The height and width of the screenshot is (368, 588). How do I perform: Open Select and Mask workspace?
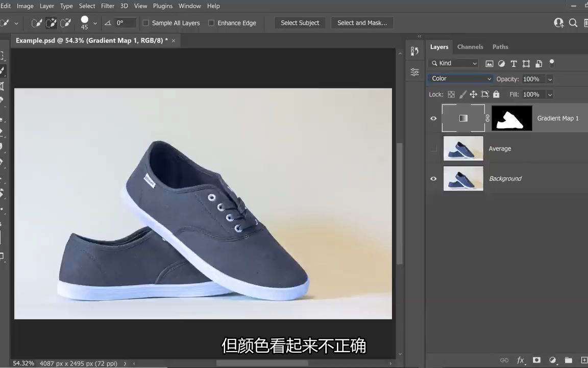pos(362,22)
